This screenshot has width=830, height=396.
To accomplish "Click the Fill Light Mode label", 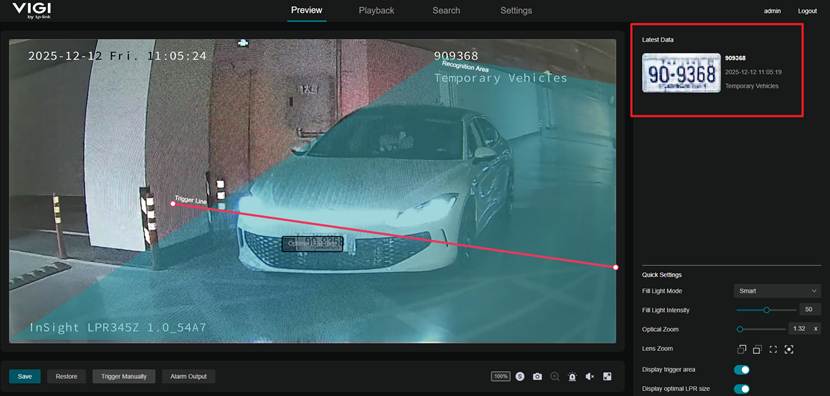I will [x=662, y=291].
